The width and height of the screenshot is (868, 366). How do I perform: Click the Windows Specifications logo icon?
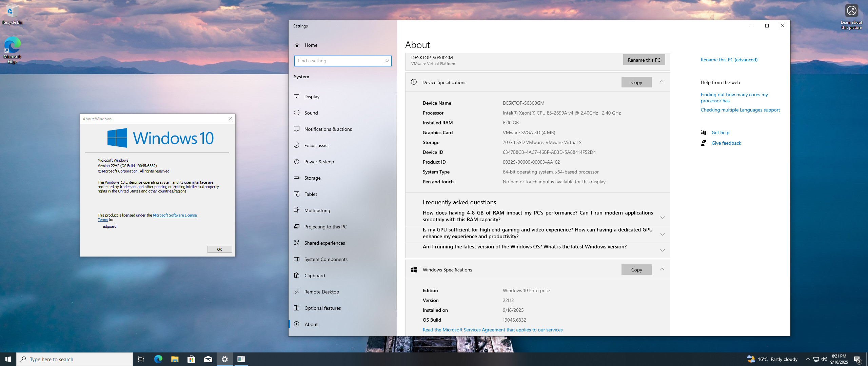414,270
